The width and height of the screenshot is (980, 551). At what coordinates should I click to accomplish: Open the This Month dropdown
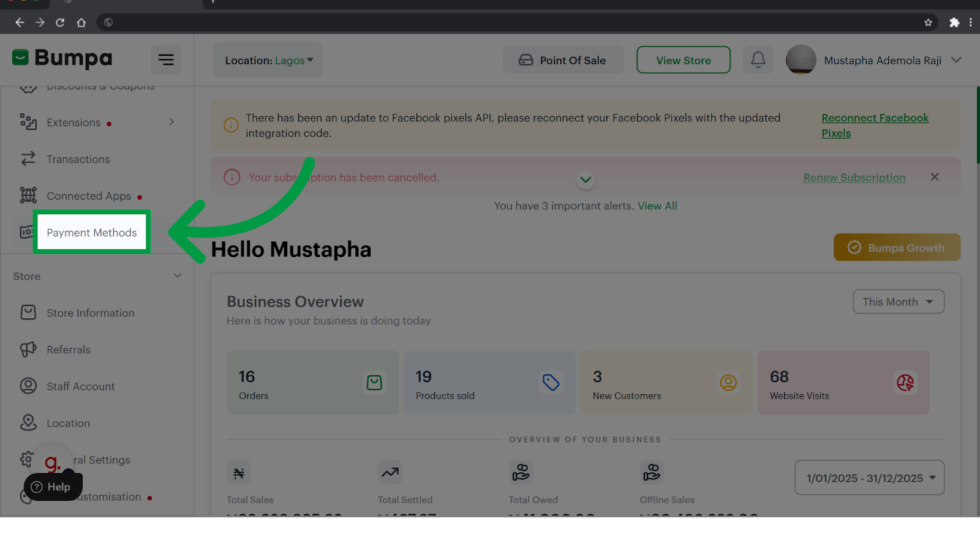(899, 302)
